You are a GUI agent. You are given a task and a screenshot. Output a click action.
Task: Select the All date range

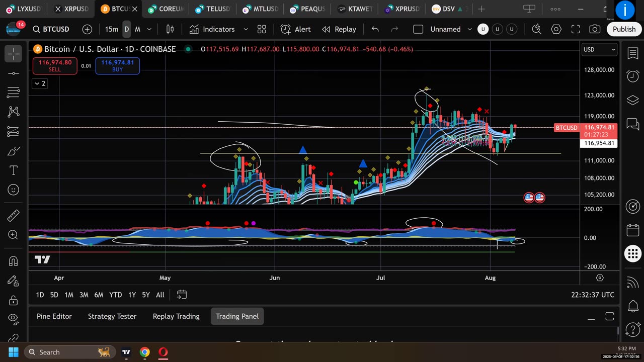[x=160, y=295]
